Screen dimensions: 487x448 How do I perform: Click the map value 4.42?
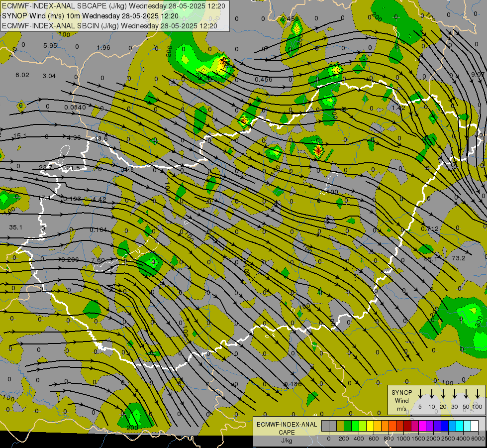click(x=99, y=200)
